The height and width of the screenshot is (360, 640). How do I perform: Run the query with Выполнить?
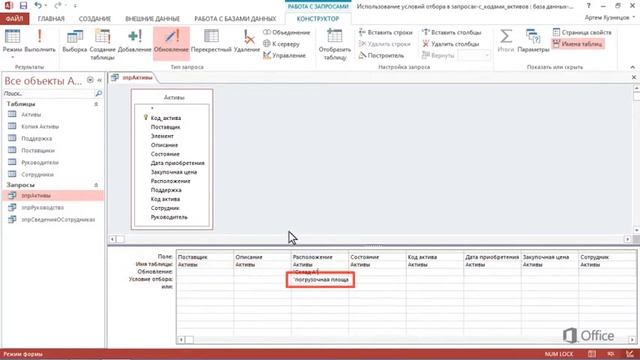pyautogui.click(x=40, y=41)
